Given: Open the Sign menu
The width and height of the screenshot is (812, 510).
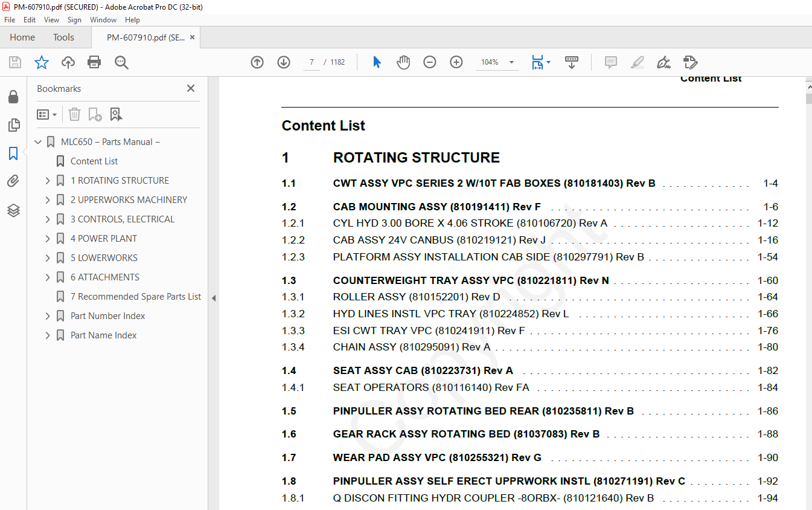Looking at the screenshot, I should point(74,20).
